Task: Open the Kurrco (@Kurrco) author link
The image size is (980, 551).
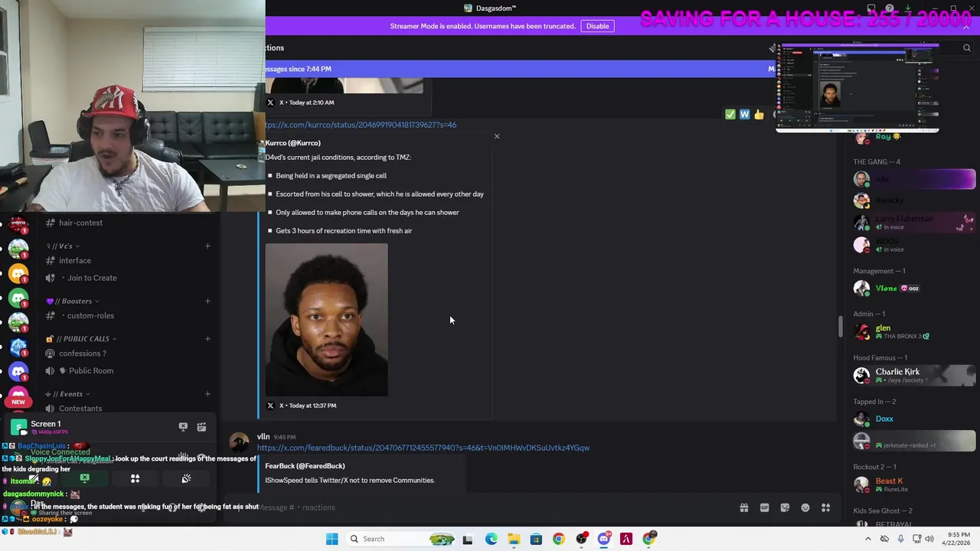Action: (293, 143)
